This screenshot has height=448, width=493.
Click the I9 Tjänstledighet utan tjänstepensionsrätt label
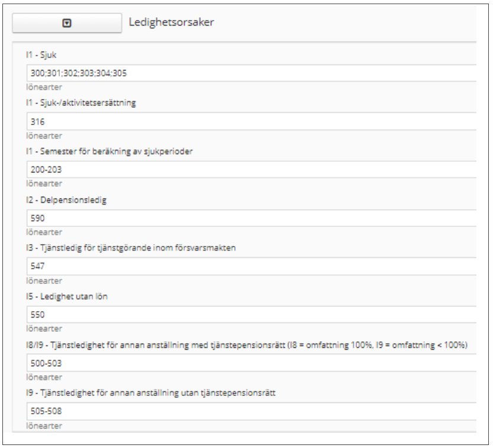click(151, 393)
